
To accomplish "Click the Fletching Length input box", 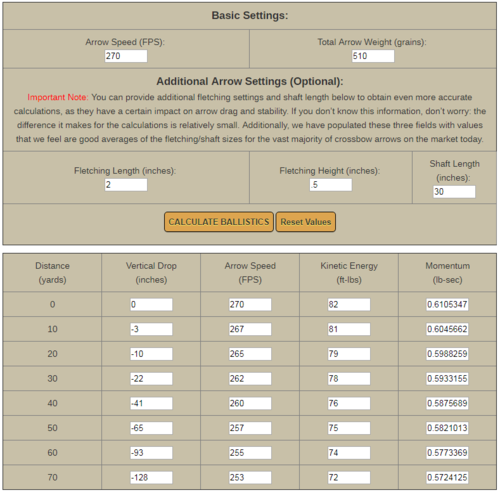I will tap(126, 185).
